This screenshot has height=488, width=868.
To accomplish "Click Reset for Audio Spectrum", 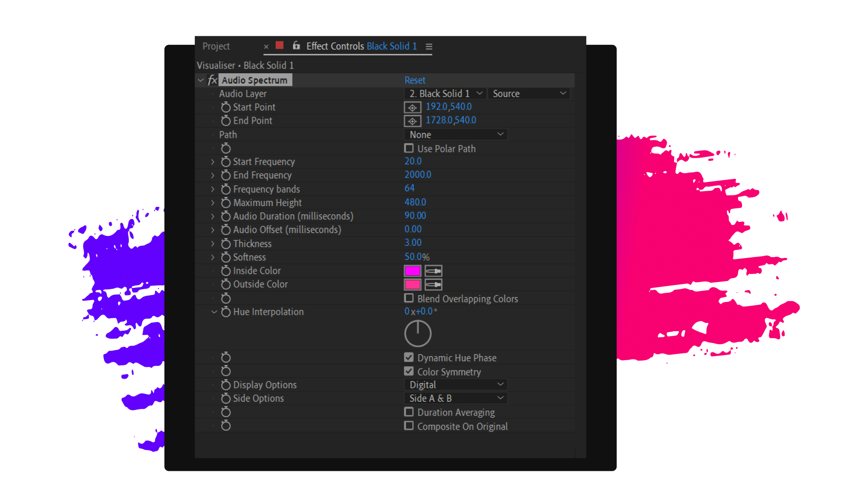I will pos(415,80).
